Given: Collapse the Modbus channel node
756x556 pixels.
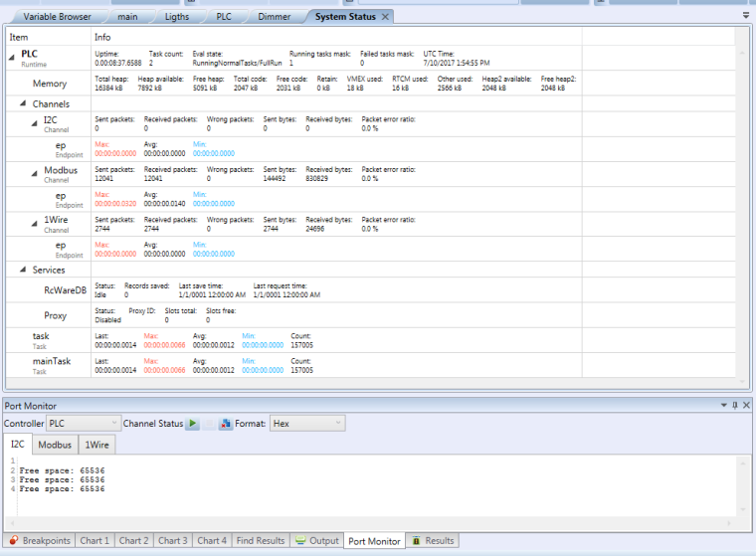Looking at the screenshot, I should [33, 169].
